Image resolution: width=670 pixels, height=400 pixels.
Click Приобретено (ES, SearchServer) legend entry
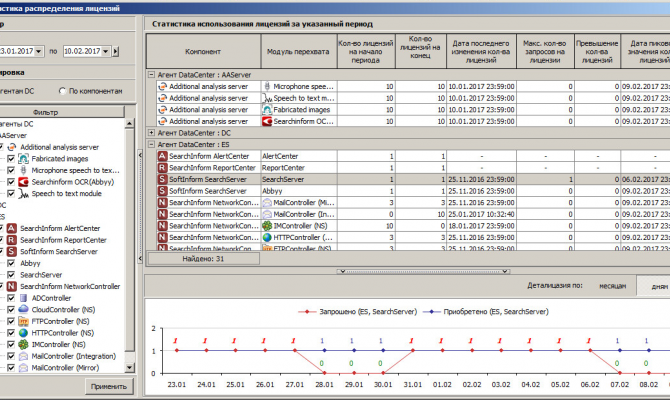click(486, 312)
